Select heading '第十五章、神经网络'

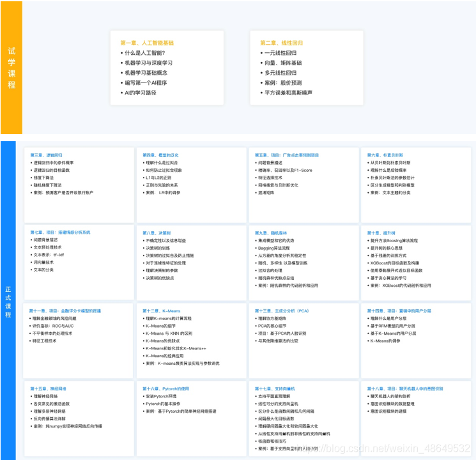pos(48,388)
